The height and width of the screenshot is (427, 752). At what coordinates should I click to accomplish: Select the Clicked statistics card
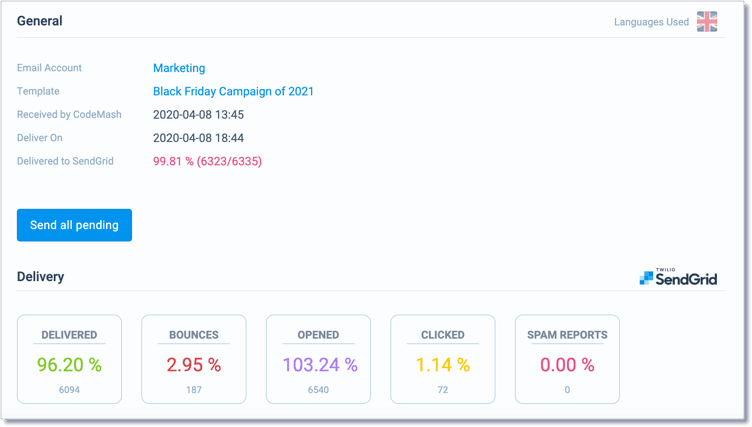(x=443, y=359)
